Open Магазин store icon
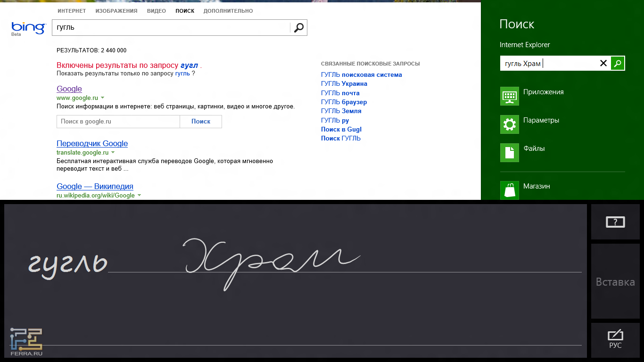 click(509, 190)
